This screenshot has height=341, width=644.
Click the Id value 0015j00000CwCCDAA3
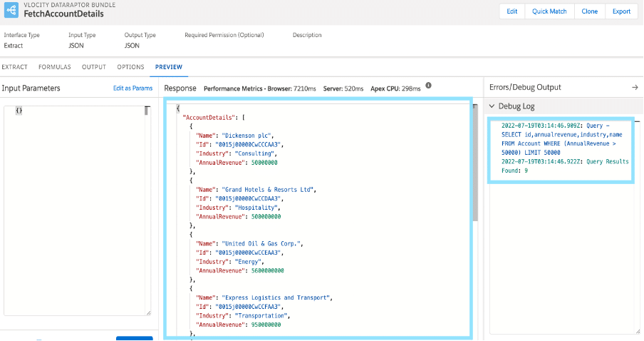tap(248, 198)
